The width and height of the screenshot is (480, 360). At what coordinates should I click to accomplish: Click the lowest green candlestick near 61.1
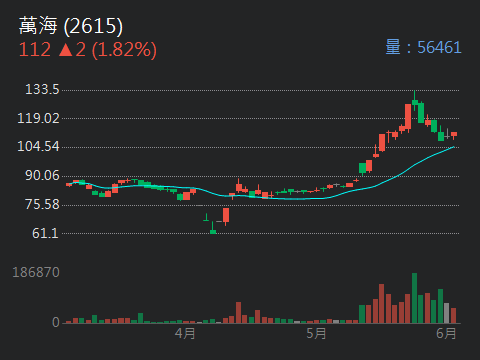(x=213, y=228)
